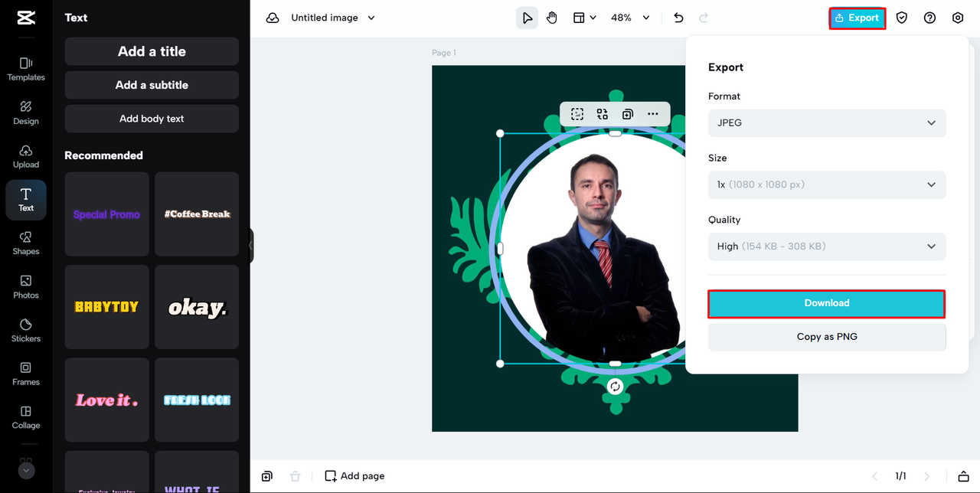980x493 pixels.
Task: Click the bottom-left resize handle
Action: pyautogui.click(x=500, y=364)
